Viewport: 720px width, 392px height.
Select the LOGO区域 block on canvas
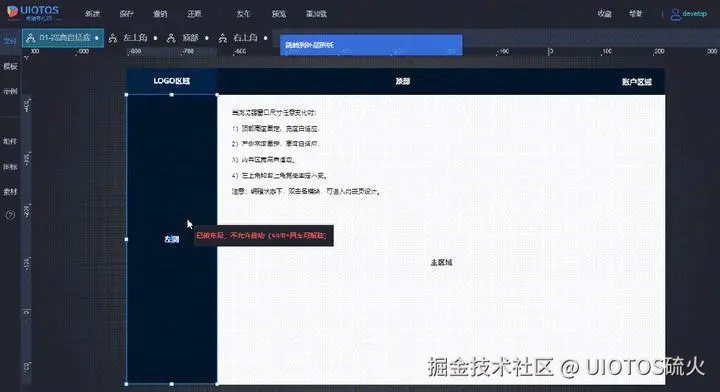172,81
